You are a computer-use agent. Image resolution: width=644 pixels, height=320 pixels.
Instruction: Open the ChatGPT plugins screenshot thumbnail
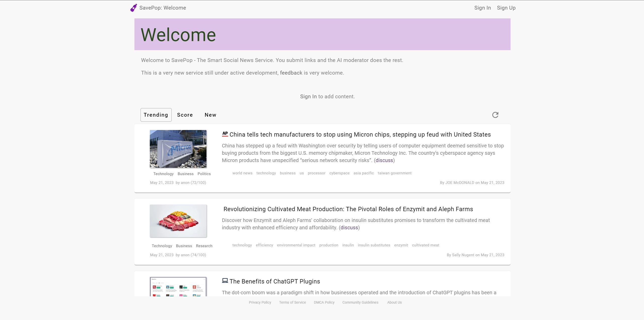(178, 287)
